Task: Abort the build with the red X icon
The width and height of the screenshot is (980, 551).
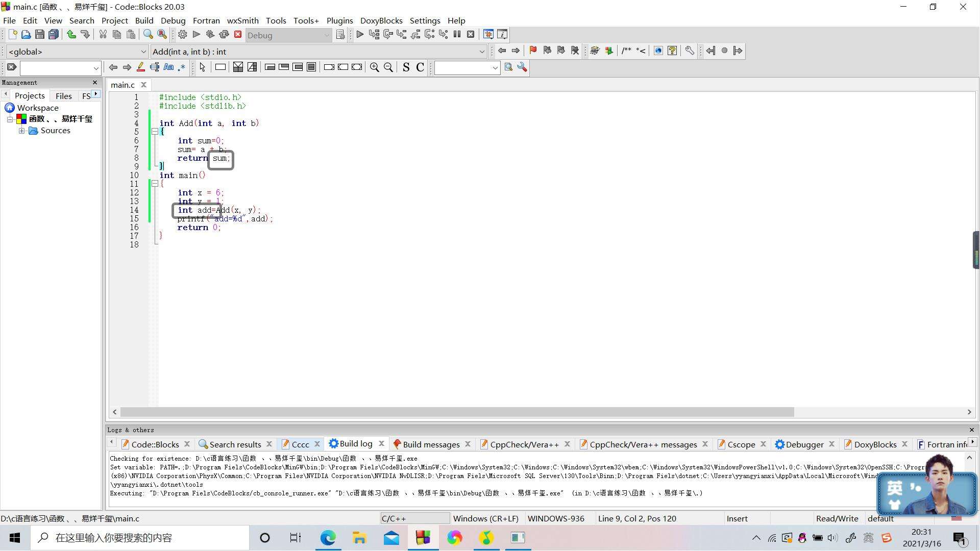Action: (x=238, y=35)
